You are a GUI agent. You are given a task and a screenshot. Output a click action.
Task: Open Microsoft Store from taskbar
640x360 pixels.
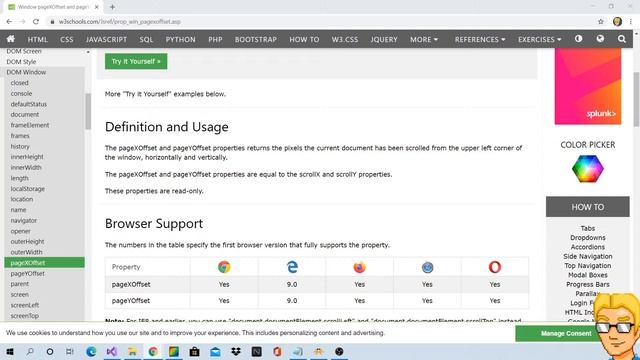pyautogui.click(x=194, y=351)
